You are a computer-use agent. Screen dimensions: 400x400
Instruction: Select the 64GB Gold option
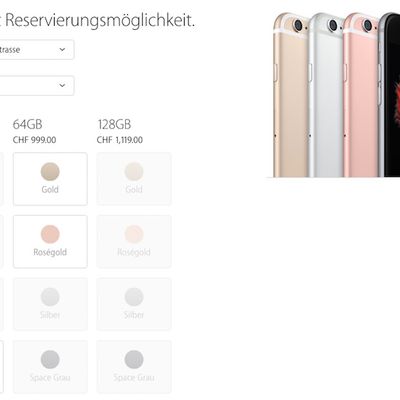tap(50, 179)
